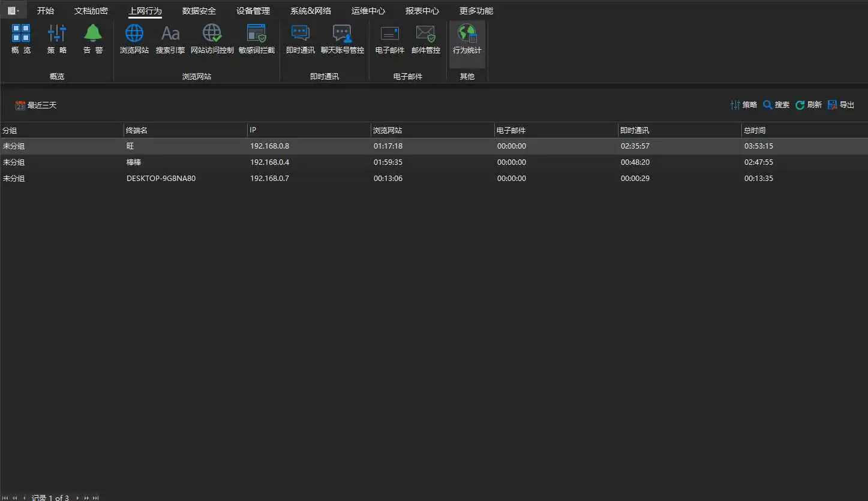
Task: Select the row for DESKTOP-9G8NA80
Action: coord(161,179)
